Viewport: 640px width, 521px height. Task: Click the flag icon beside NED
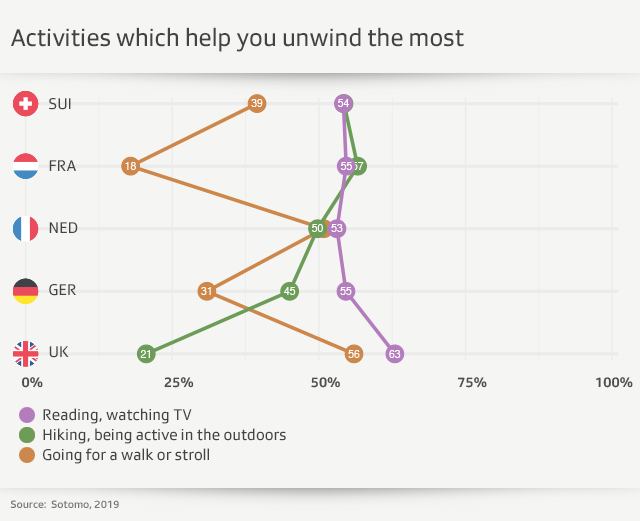tap(26, 228)
